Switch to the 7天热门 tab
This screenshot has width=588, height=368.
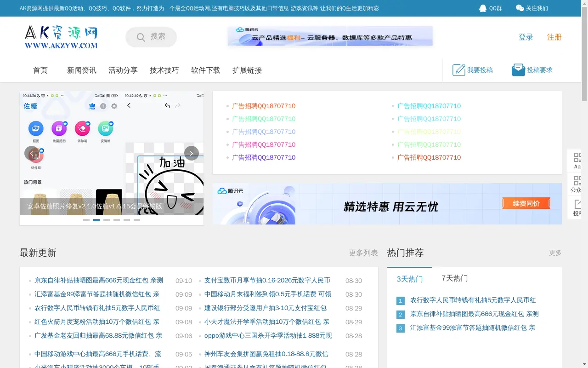click(455, 278)
